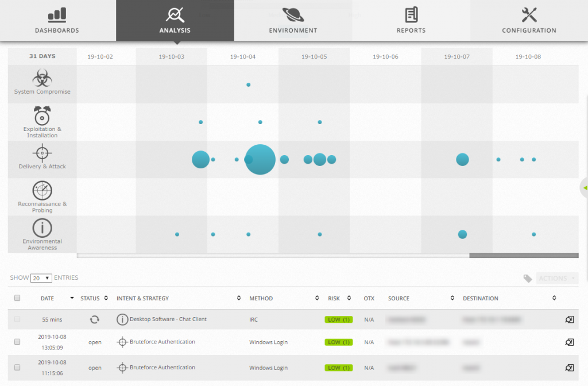Viewport: 588px width, 386px height.
Task: Click the largest Delivery & Attack bubble
Action: 260,160
